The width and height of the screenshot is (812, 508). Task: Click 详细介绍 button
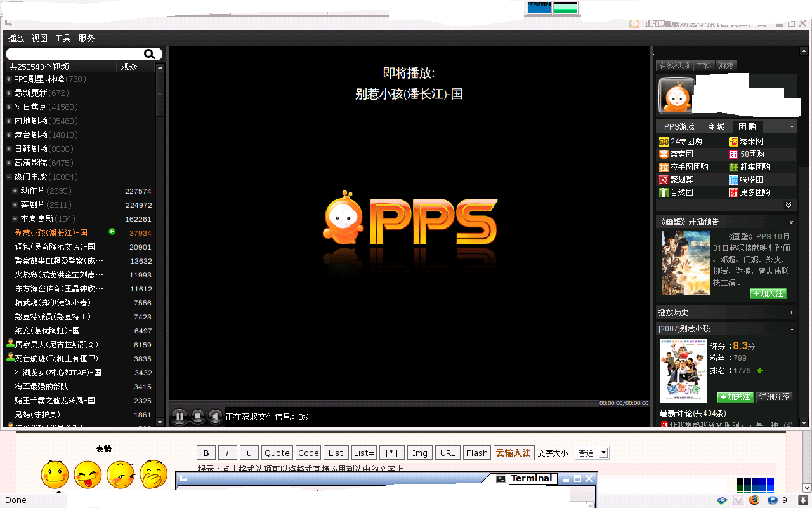[x=775, y=396]
